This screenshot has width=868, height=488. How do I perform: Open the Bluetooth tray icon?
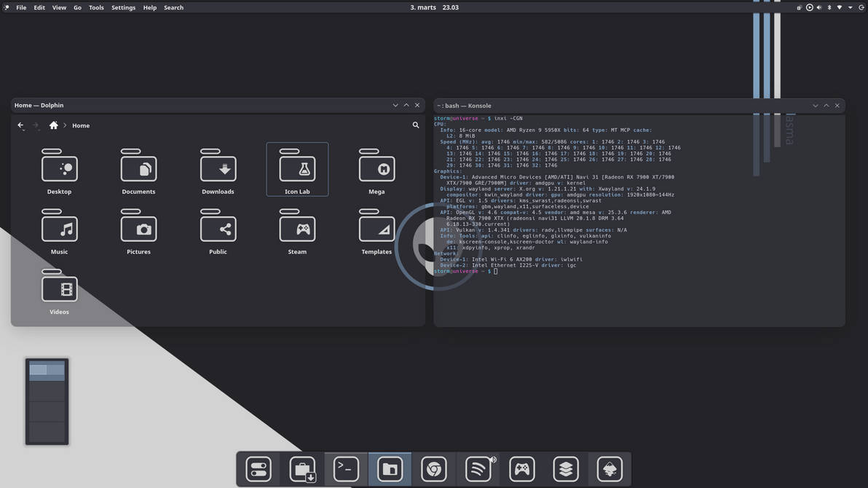click(x=829, y=8)
